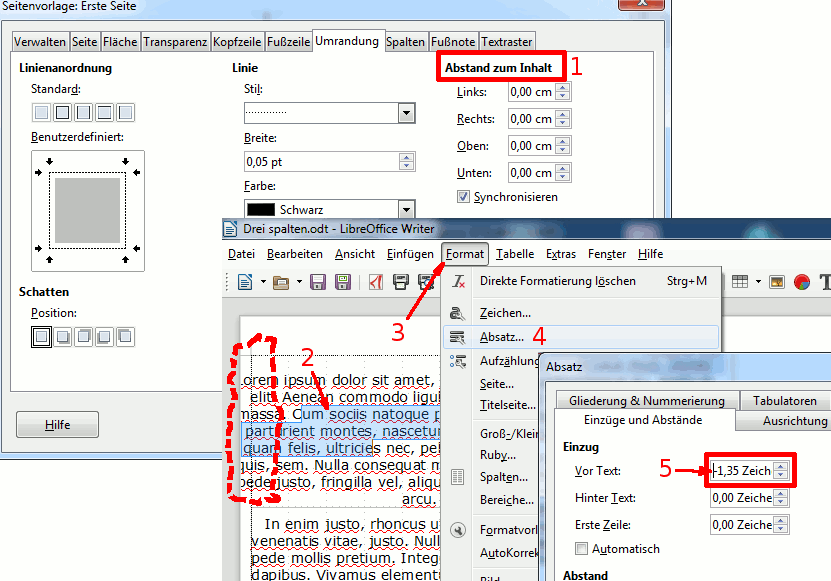
Task: Toggle the Synchronisieren checkbox
Action: 463,197
